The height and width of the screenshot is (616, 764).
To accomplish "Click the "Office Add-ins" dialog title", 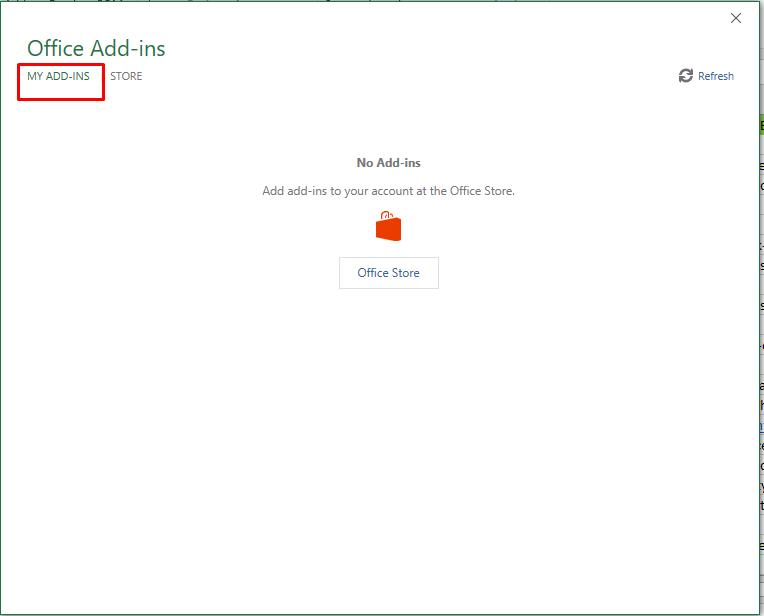I will click(x=96, y=48).
